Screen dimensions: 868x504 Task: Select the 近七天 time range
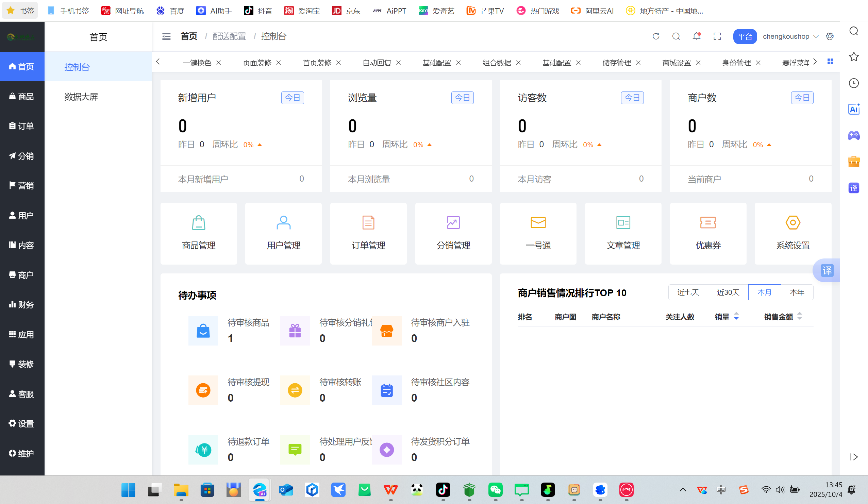tap(688, 292)
